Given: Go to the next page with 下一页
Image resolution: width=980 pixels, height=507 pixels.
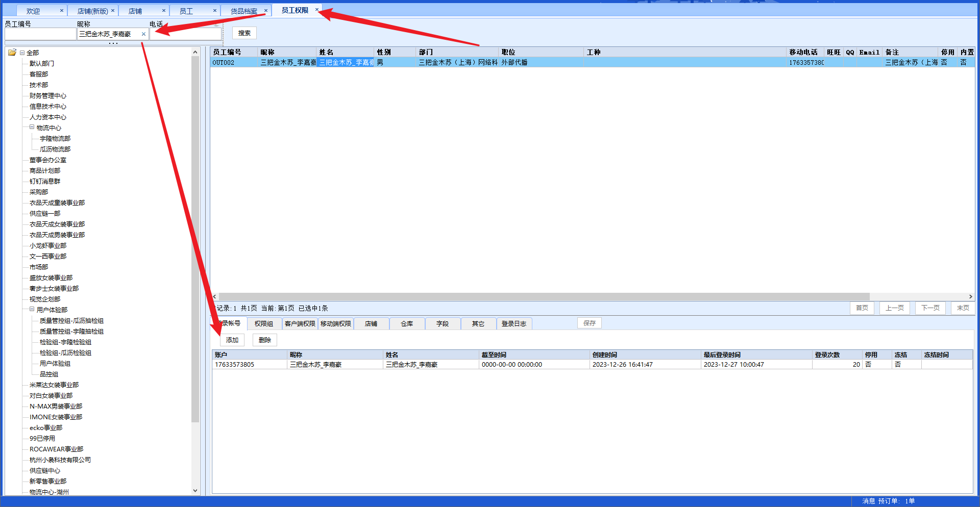Looking at the screenshot, I should [930, 308].
